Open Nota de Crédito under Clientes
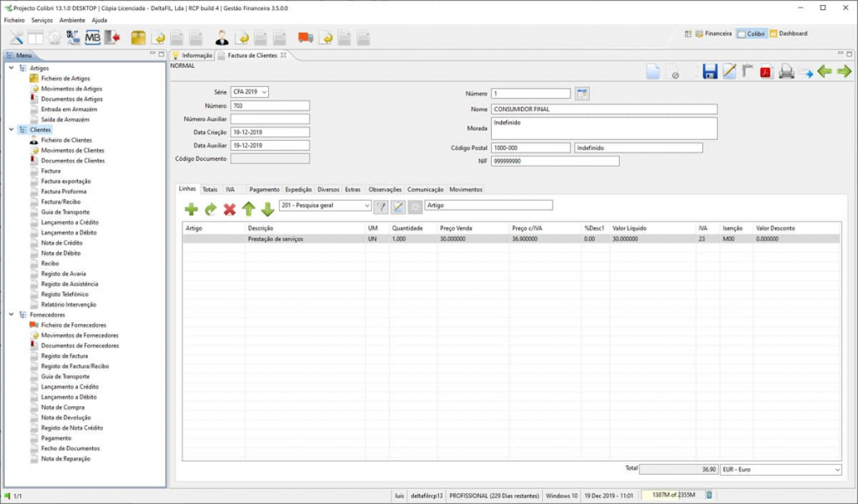The width and height of the screenshot is (858, 504). [62, 243]
